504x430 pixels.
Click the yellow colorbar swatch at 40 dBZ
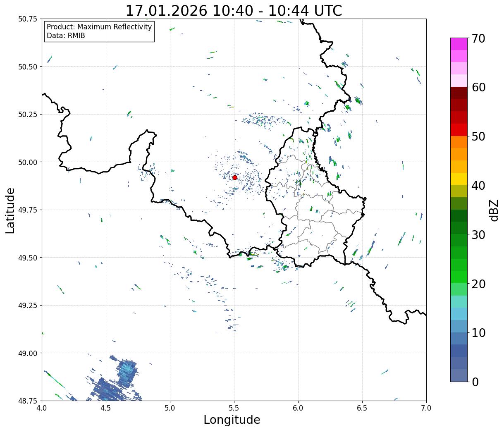(x=459, y=179)
